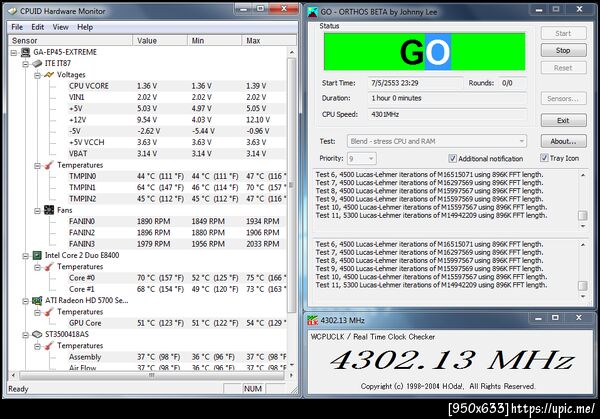Open the Help menu
Screen dimensions: 600x419
click(85, 27)
